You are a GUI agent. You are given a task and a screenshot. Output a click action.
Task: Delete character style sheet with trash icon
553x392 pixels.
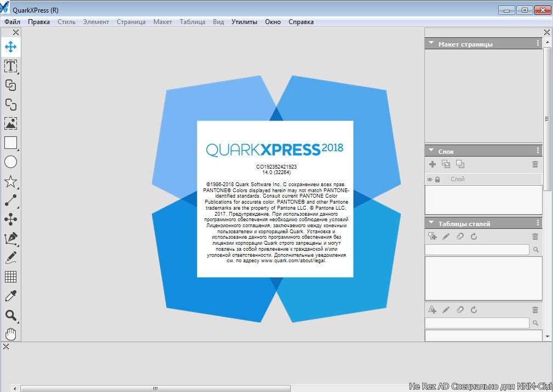click(x=535, y=310)
